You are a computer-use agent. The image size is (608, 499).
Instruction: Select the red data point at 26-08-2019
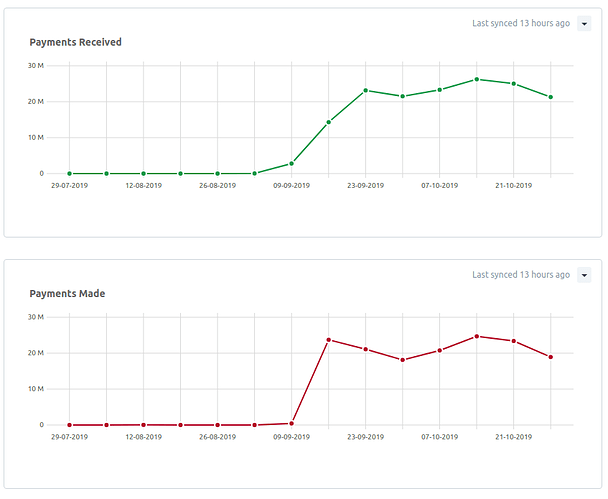coord(218,425)
